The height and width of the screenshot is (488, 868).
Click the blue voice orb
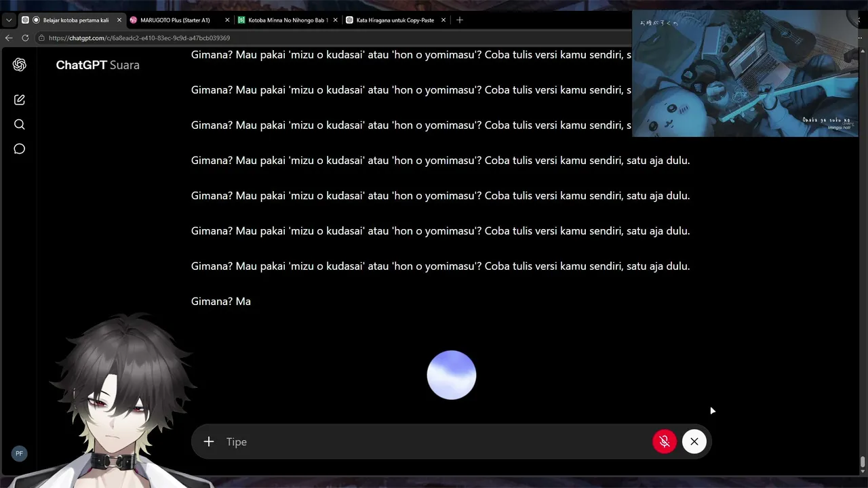click(x=452, y=375)
